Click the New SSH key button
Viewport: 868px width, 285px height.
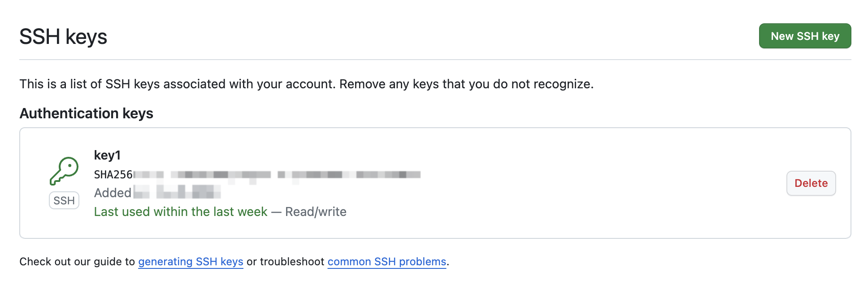coord(805,36)
